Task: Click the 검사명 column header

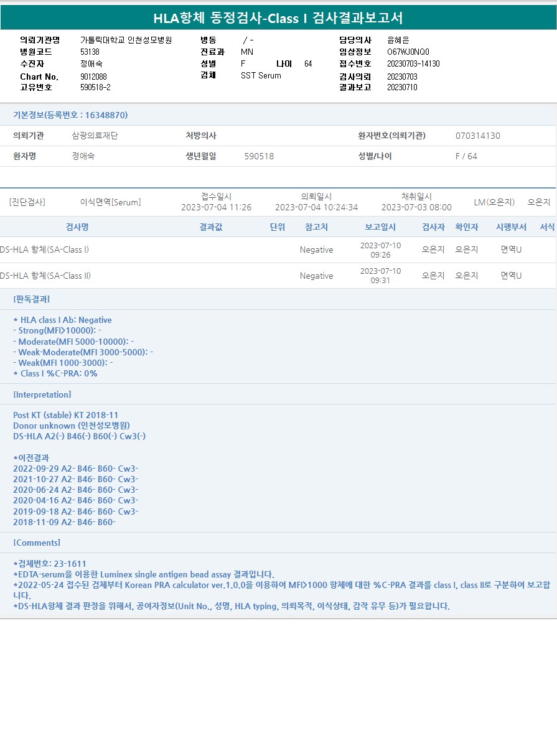Action: pyautogui.click(x=77, y=227)
